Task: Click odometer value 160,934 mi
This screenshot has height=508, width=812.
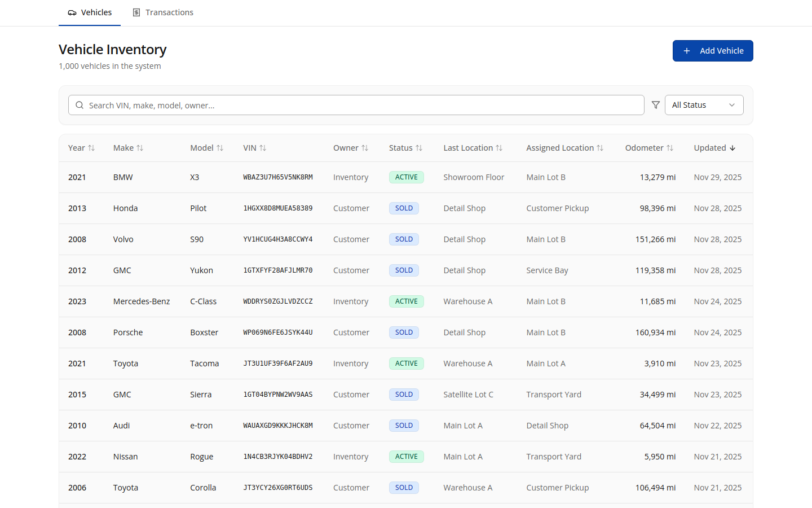Action: click(655, 332)
